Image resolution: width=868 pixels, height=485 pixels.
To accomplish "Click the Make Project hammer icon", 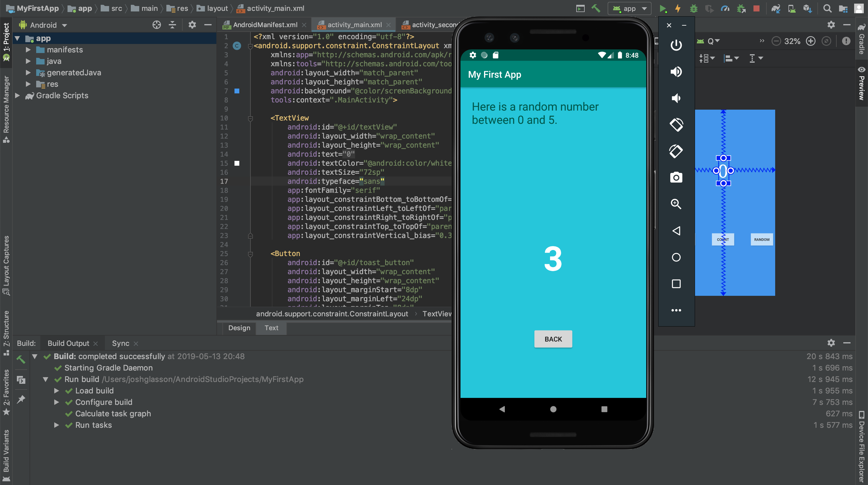I will click(596, 8).
